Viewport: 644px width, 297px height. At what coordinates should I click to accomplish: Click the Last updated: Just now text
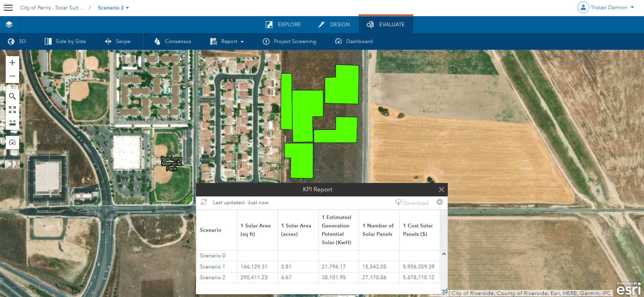(241, 202)
